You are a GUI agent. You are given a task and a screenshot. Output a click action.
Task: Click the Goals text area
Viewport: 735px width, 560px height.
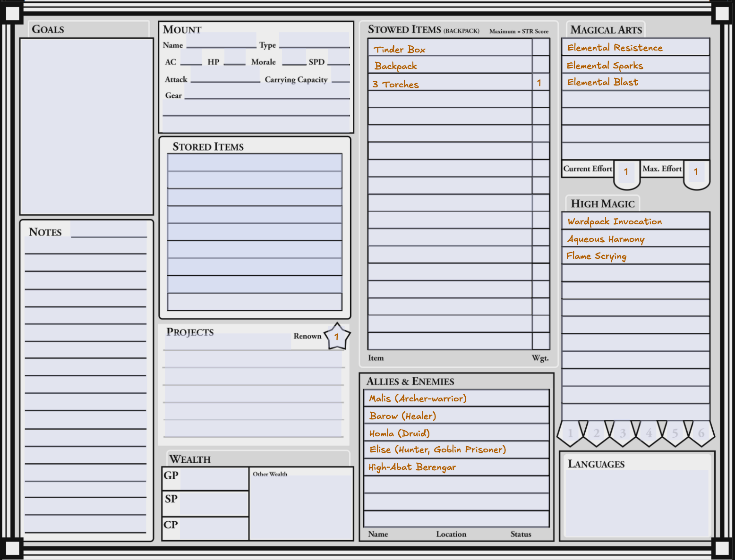point(86,127)
